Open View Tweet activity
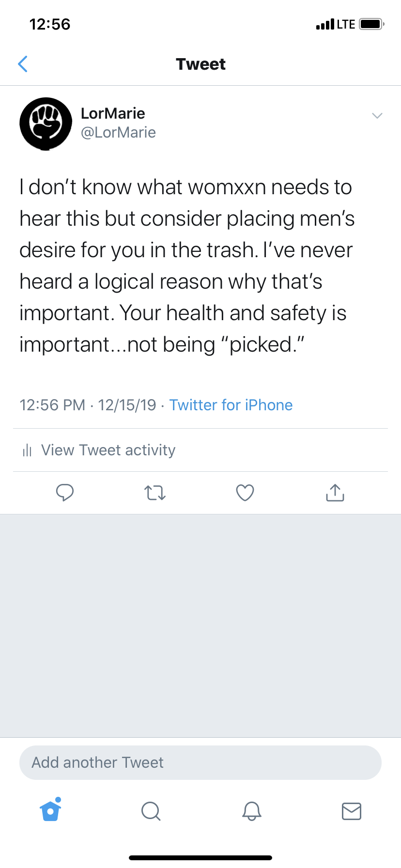The width and height of the screenshot is (401, 868). [x=108, y=450]
